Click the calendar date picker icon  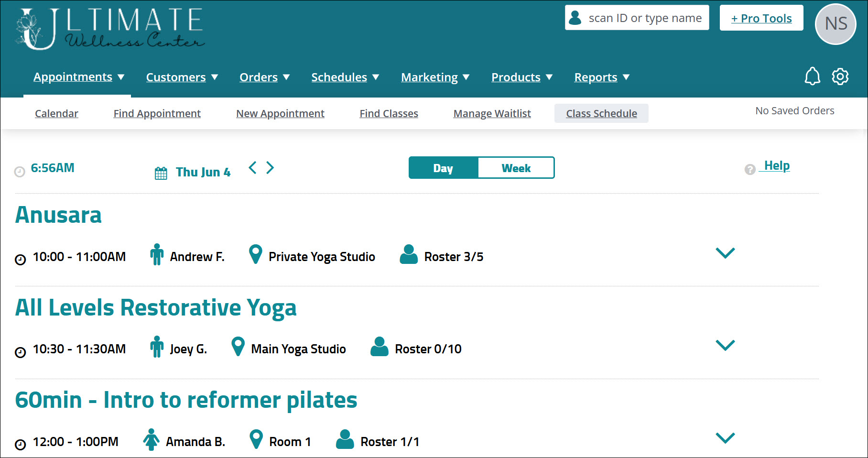pos(161,173)
